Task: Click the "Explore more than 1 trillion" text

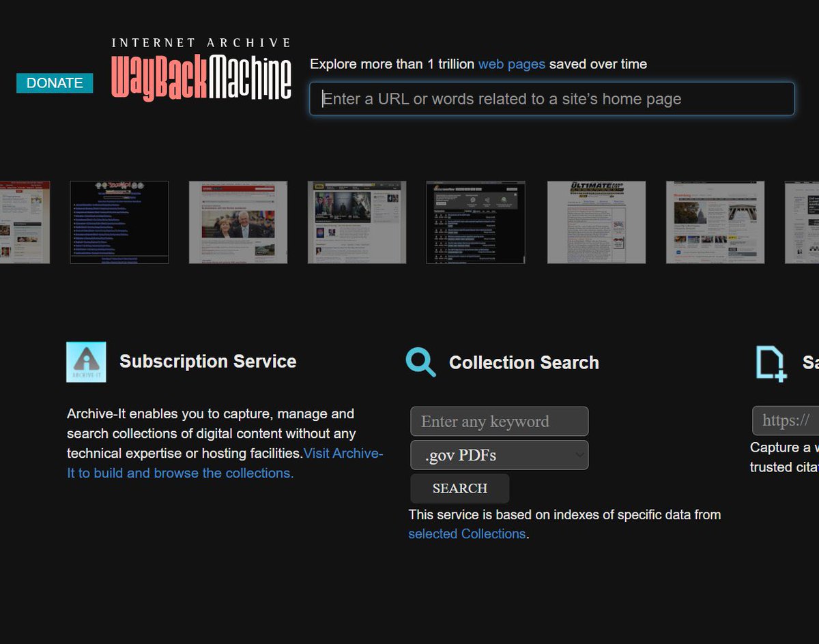Action: 392,64
